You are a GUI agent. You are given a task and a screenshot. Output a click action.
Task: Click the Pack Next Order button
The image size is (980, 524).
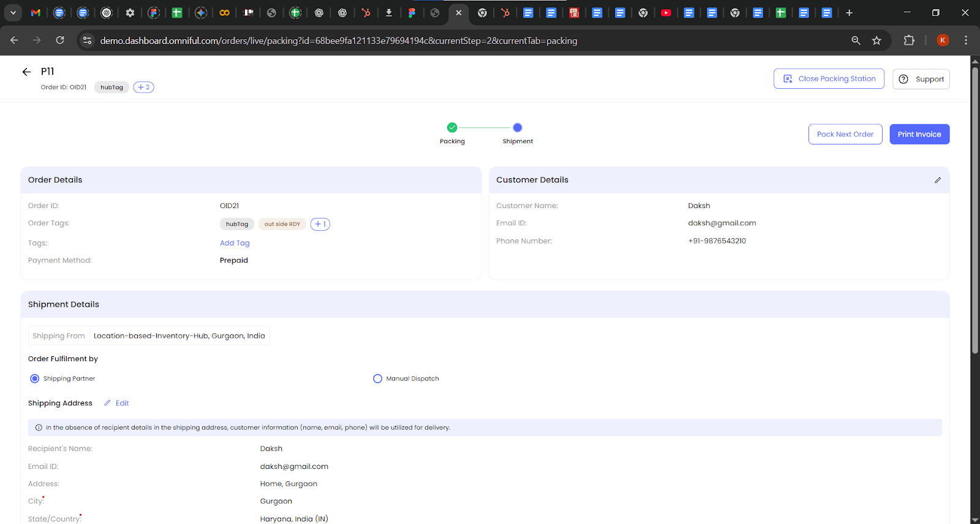pos(845,135)
